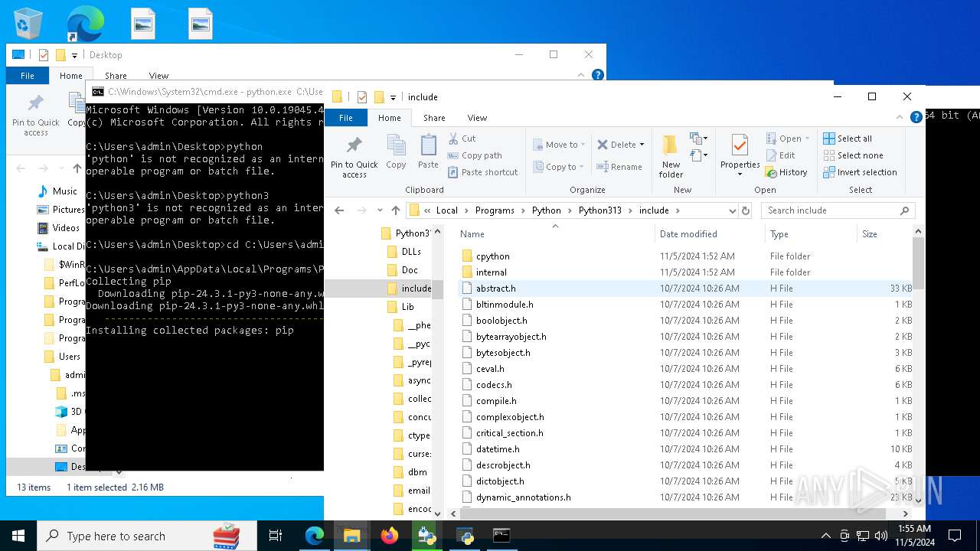The image size is (980, 551).
Task: Click Edit in the Open group
Action: pos(780,155)
